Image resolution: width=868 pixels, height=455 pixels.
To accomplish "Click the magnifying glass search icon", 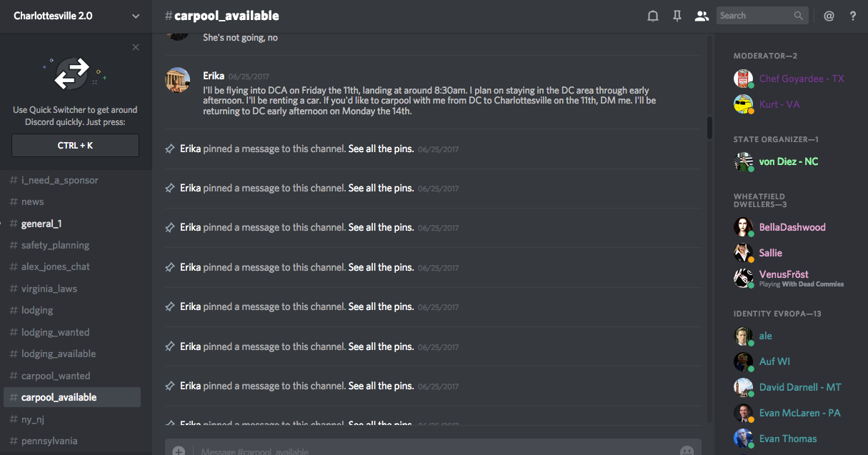I will coord(799,16).
